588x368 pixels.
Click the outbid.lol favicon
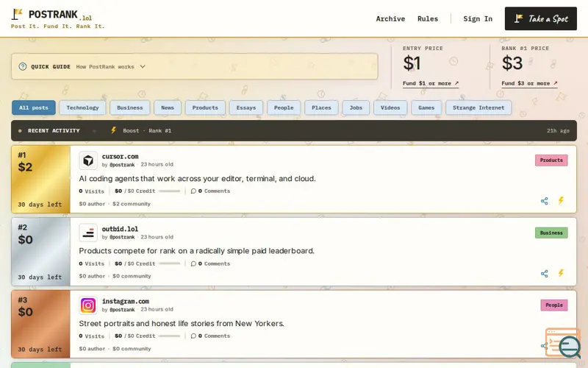point(88,233)
